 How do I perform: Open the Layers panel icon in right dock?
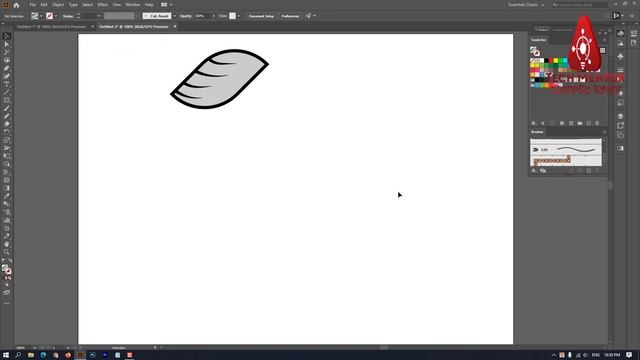click(x=620, y=116)
